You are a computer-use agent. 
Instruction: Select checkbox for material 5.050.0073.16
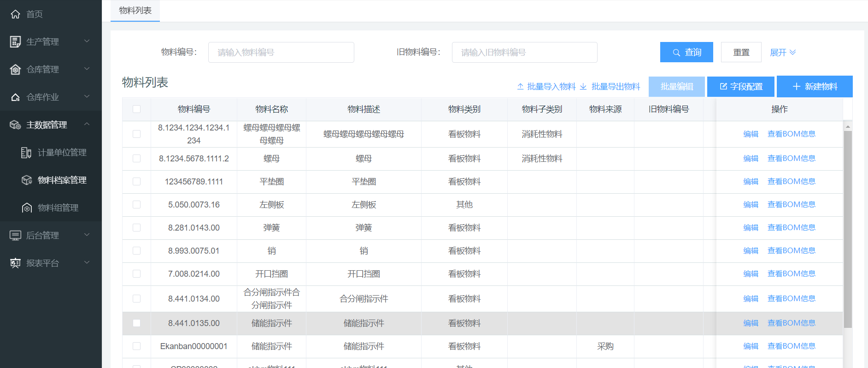136,205
